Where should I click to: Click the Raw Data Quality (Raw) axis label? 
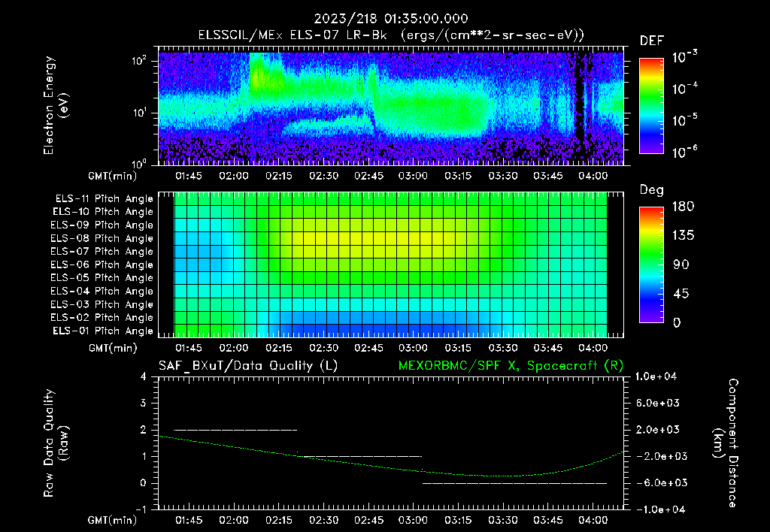pos(56,443)
